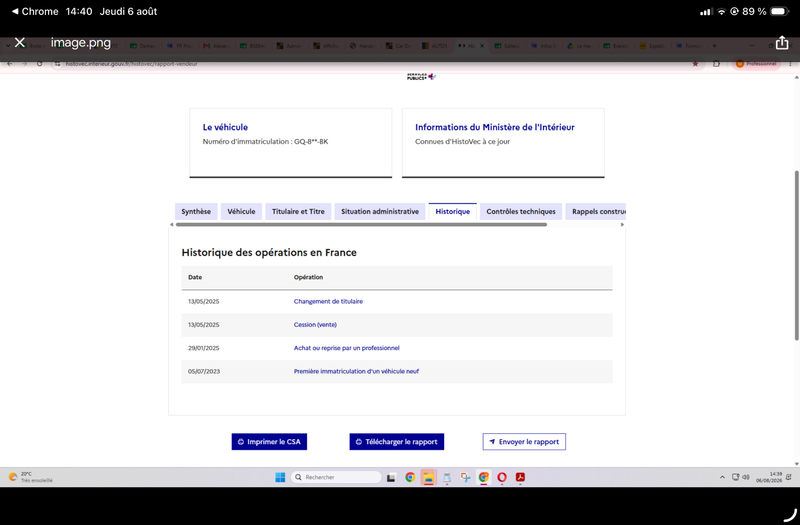
Task: Open the Changement de titulaire operation
Action: pos(328,302)
